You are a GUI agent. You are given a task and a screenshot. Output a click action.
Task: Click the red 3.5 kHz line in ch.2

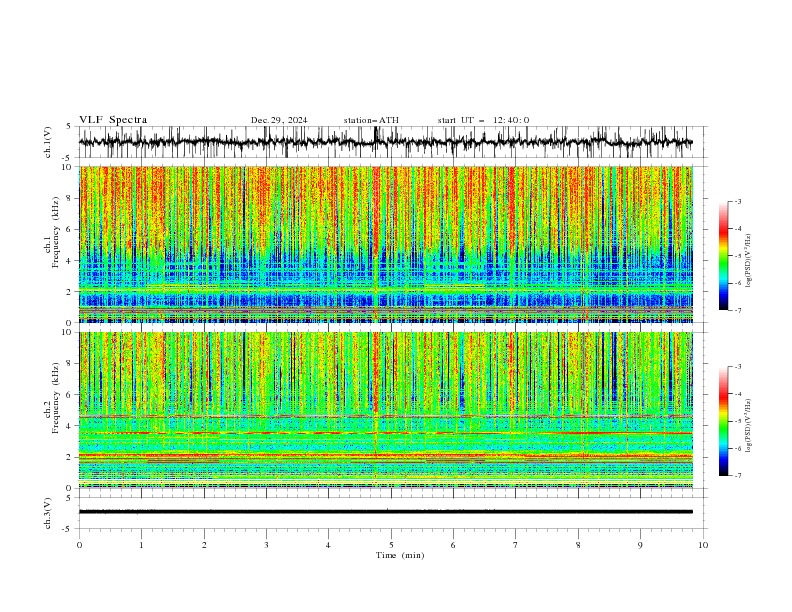[385, 433]
